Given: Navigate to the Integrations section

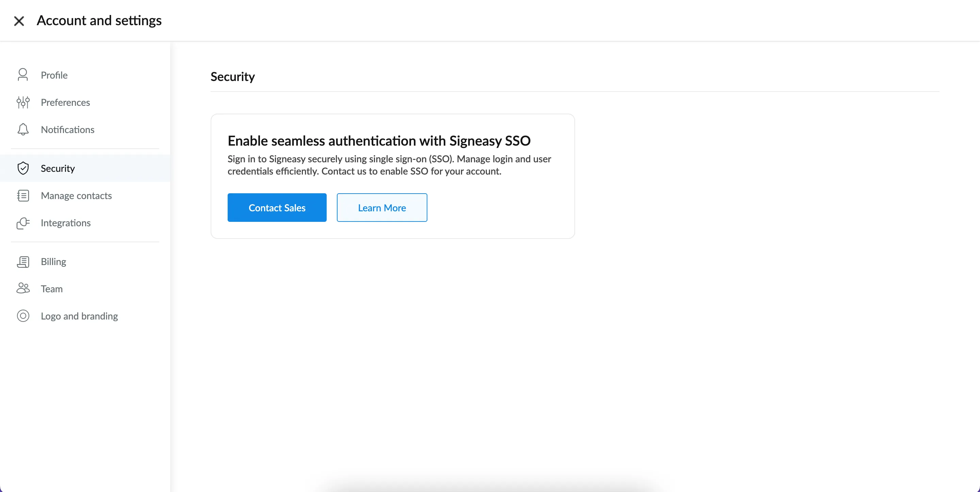Looking at the screenshot, I should pyautogui.click(x=65, y=223).
